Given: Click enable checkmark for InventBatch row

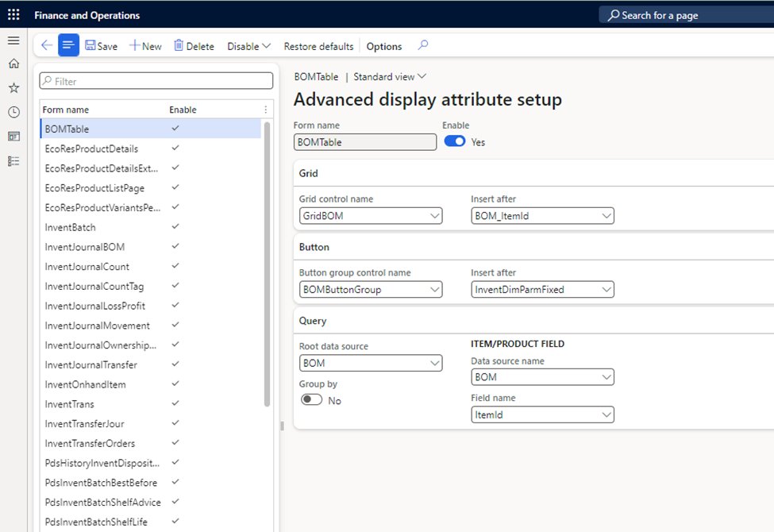Looking at the screenshot, I should pos(175,227).
